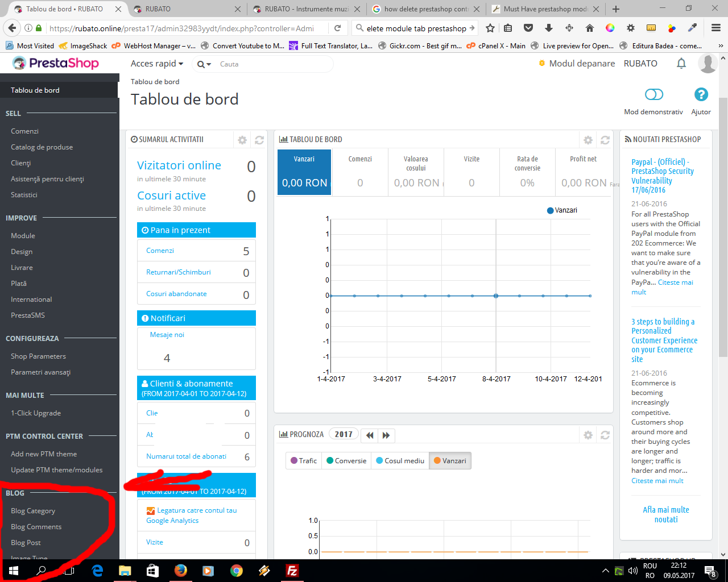Switch to the RUBATO - Instrumente muzi browser tab
The image size is (728, 582).
coord(307,9)
